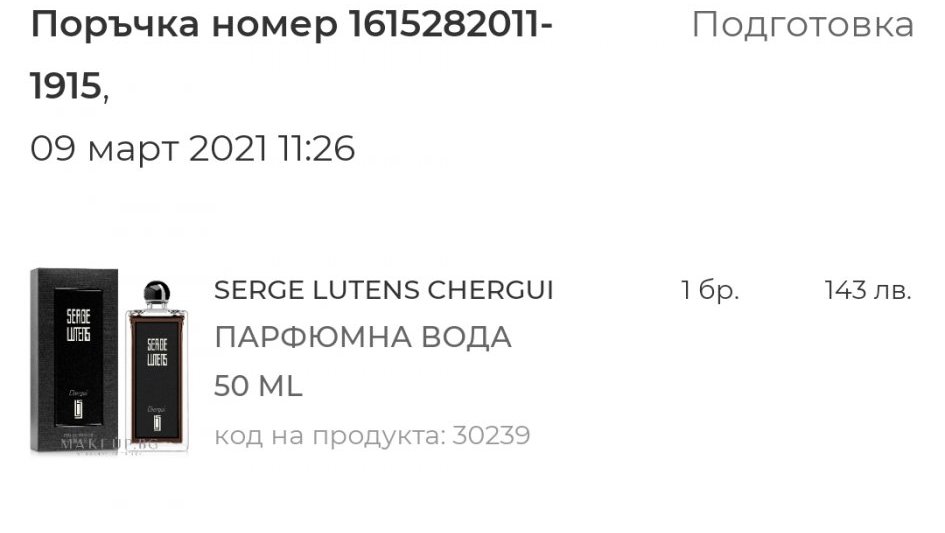Open the Serge Lutens box product image
Image resolution: width=945 pixels, height=533 pixels.
point(74,360)
